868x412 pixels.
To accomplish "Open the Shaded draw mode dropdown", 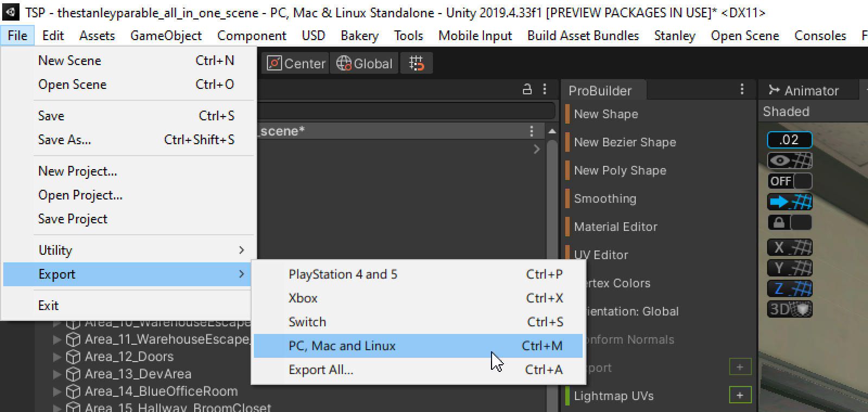I will tap(786, 111).
